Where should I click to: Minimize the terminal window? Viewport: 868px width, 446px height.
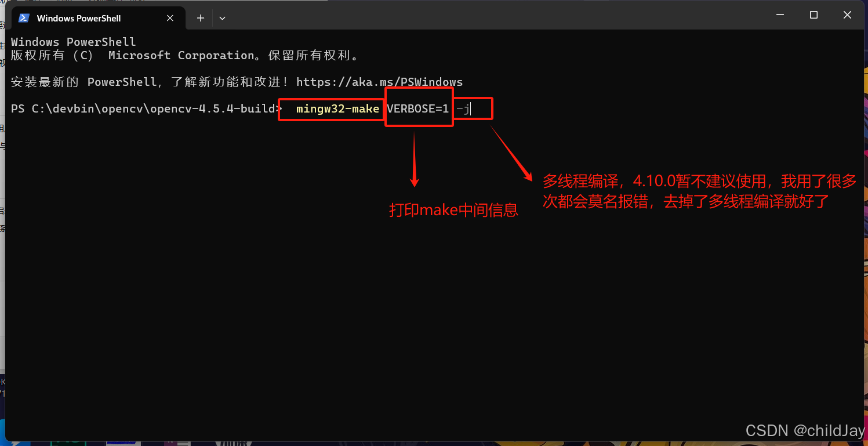click(x=780, y=15)
